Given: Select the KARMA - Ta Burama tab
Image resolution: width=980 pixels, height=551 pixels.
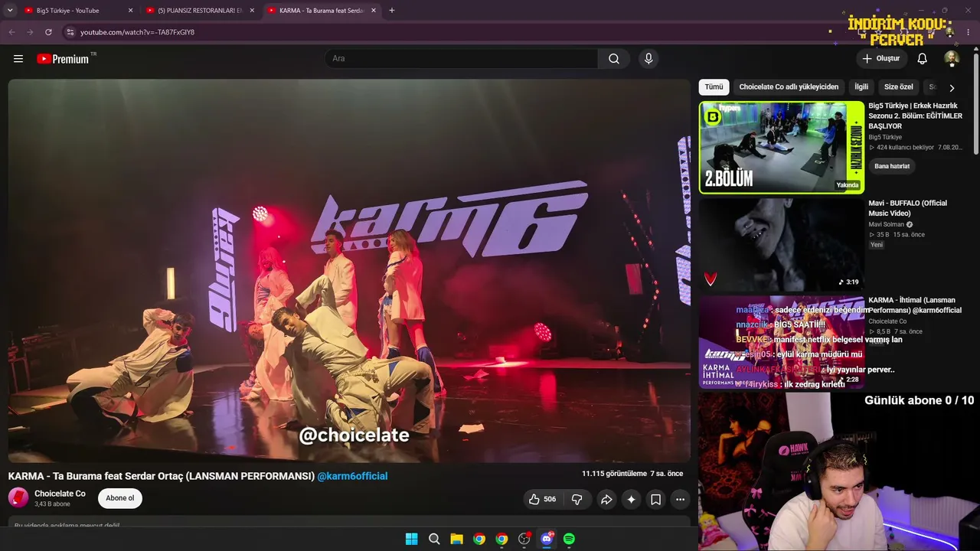Looking at the screenshot, I should click(320, 11).
